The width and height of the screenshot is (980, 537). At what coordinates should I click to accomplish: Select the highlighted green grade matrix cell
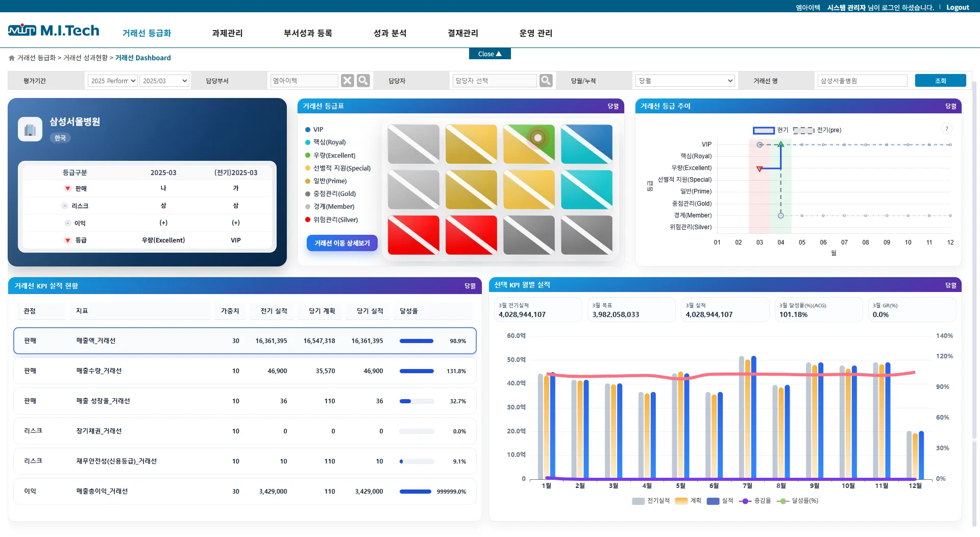529,144
